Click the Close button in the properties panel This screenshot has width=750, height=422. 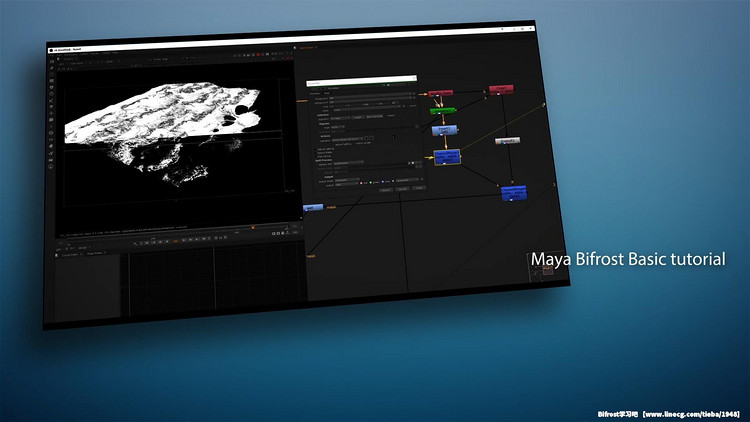point(419,188)
